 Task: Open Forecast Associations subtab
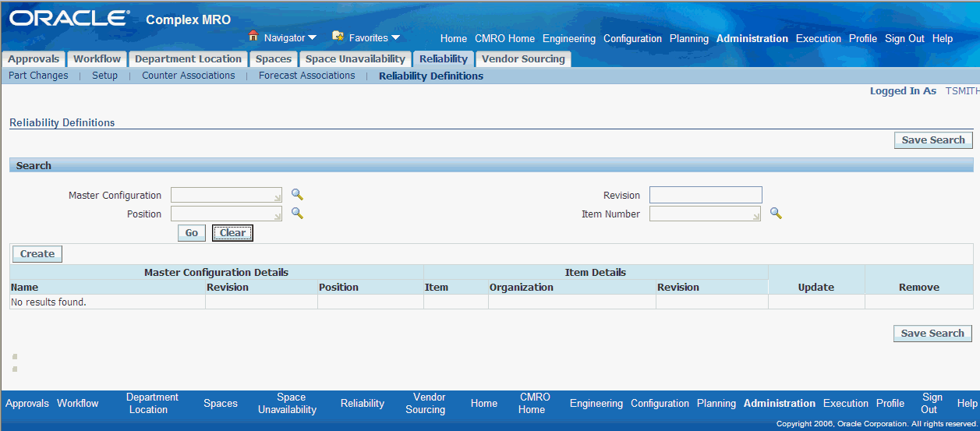click(306, 76)
